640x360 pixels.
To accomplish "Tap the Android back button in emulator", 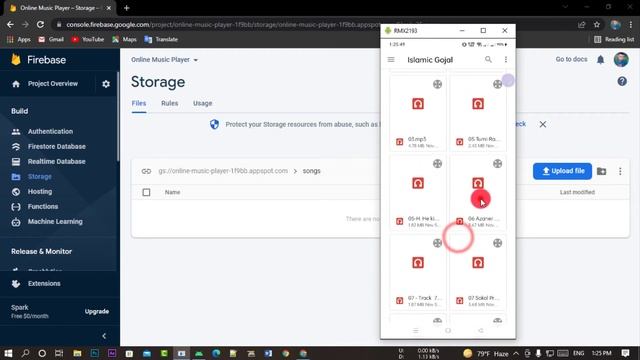I will coord(481,331).
